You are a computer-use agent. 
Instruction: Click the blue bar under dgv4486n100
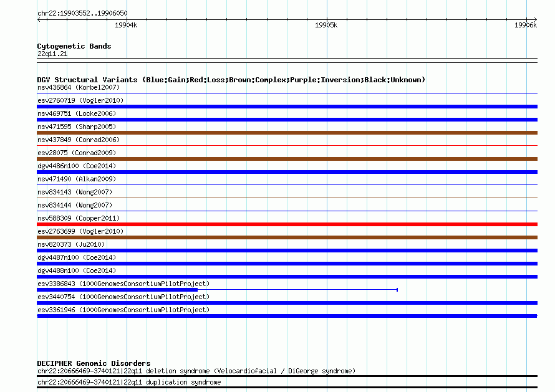click(x=287, y=172)
